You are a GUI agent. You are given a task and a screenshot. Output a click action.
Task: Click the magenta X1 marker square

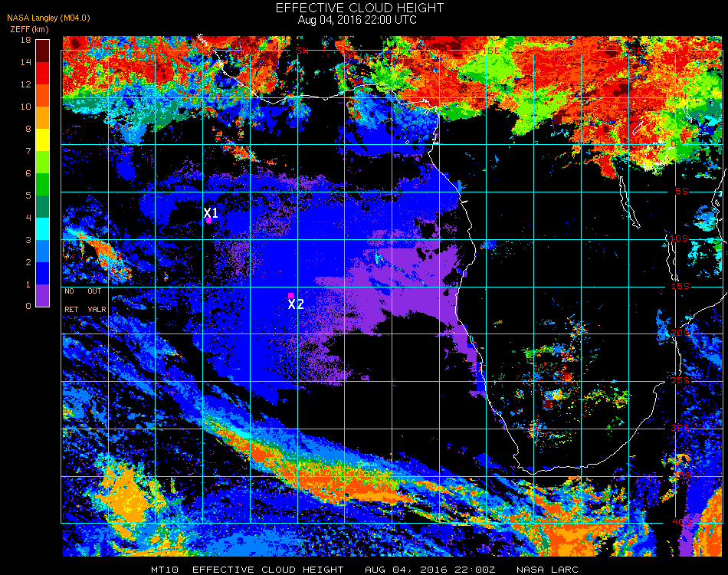(x=209, y=221)
